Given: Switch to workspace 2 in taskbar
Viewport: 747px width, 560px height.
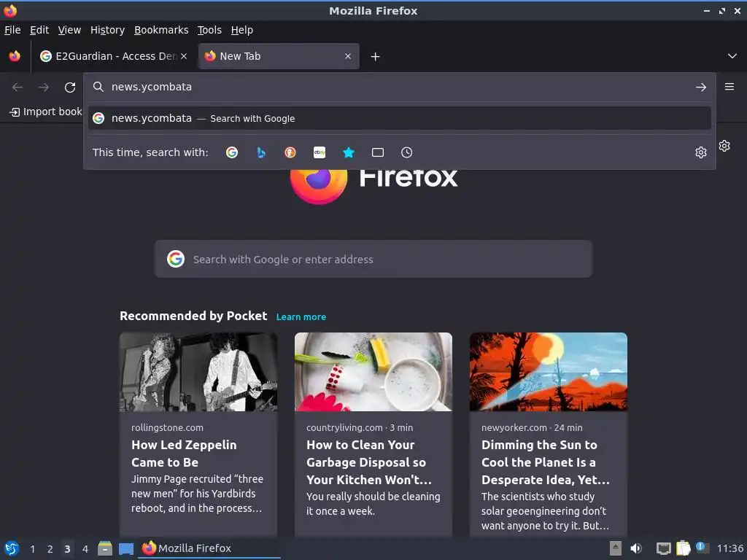Looking at the screenshot, I should coord(50,549).
